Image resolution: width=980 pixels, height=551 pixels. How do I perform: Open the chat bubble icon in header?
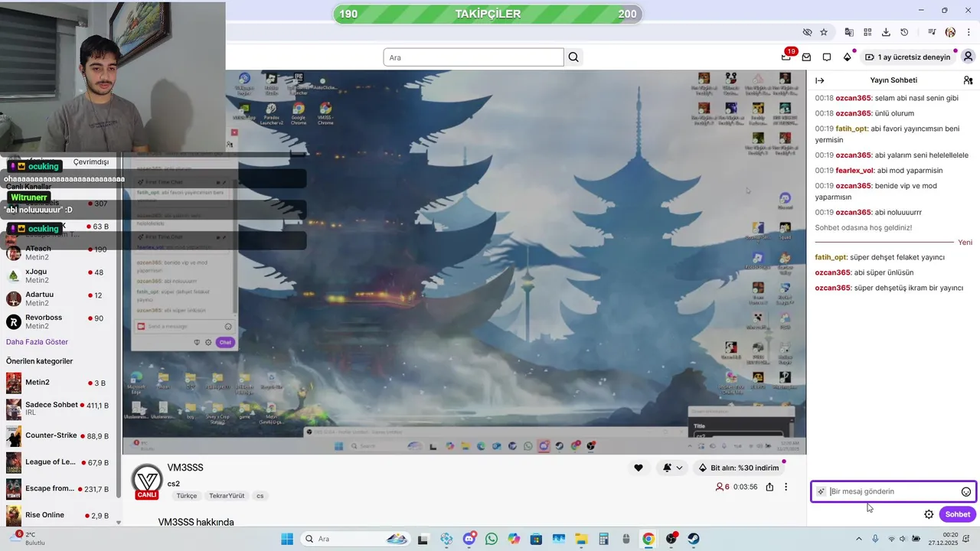tap(827, 57)
